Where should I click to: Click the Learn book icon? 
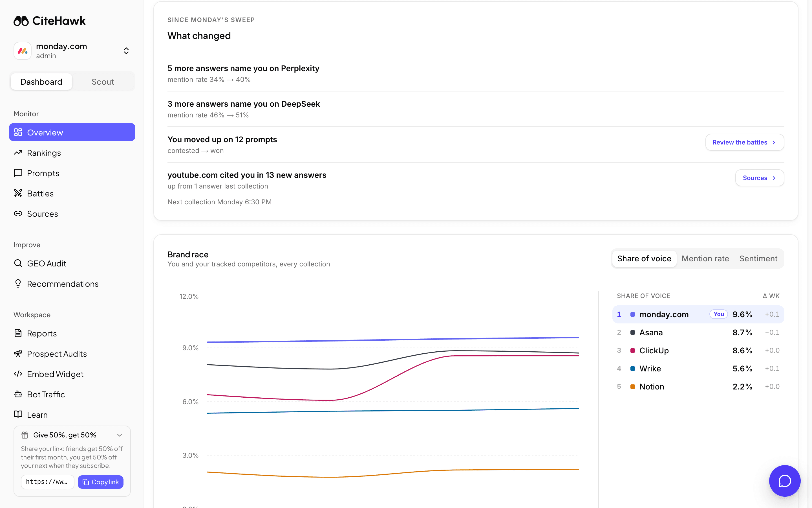(18, 414)
